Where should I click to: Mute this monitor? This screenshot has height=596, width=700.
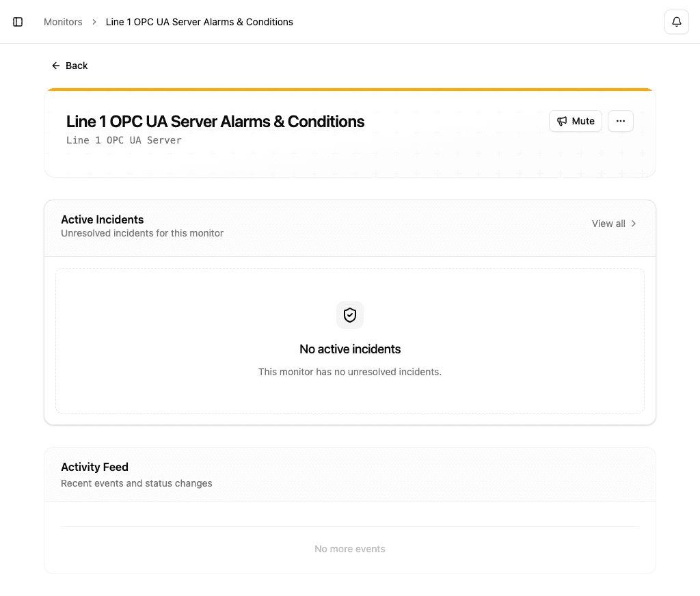pos(576,121)
